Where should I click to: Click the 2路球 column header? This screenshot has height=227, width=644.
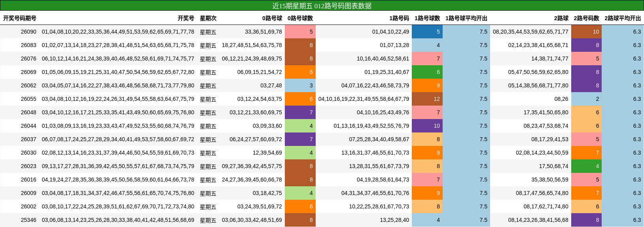click(x=561, y=18)
